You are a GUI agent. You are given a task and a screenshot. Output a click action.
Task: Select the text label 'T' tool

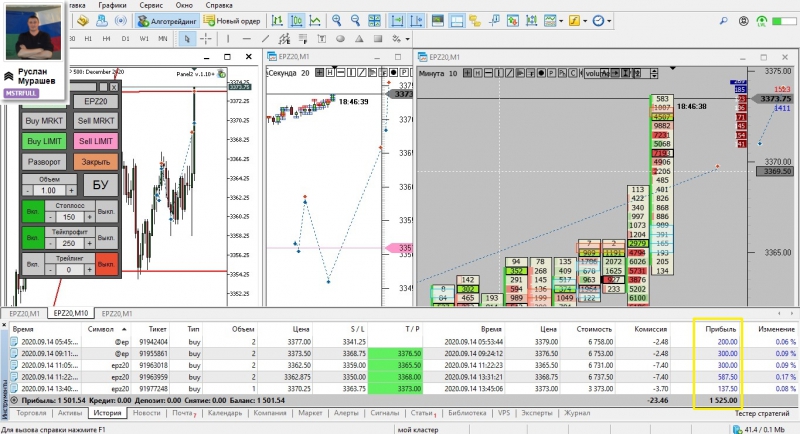321,39
